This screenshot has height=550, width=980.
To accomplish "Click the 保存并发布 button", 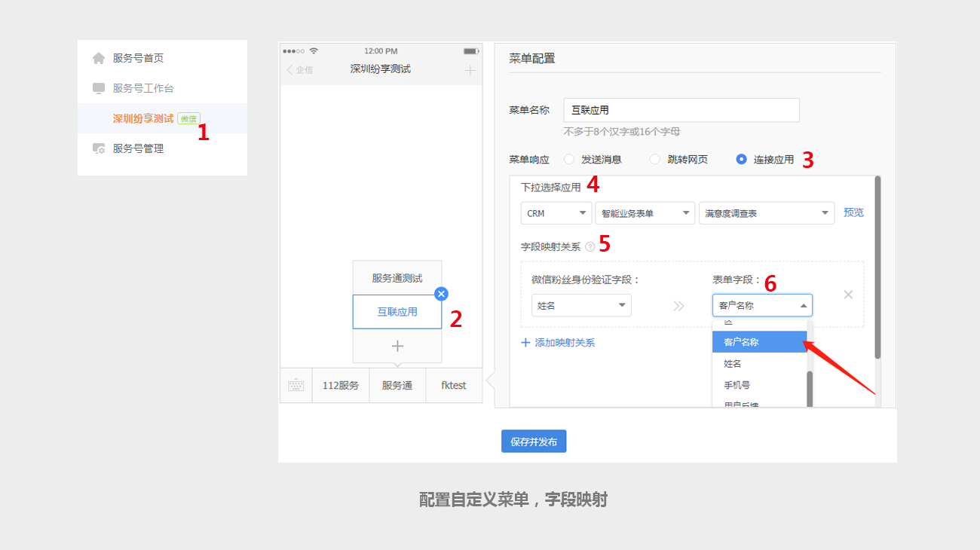I will pyautogui.click(x=534, y=442).
